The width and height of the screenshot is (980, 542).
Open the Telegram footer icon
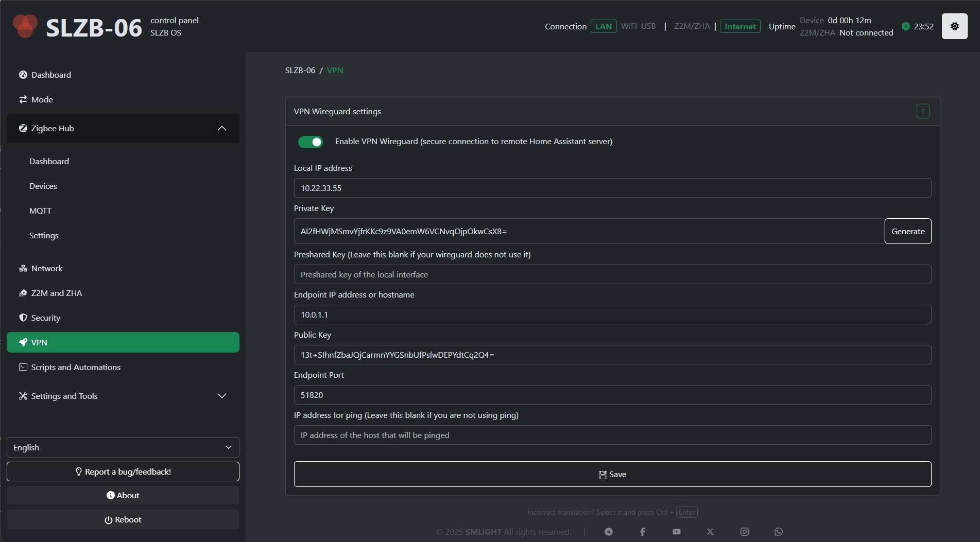[x=609, y=532]
